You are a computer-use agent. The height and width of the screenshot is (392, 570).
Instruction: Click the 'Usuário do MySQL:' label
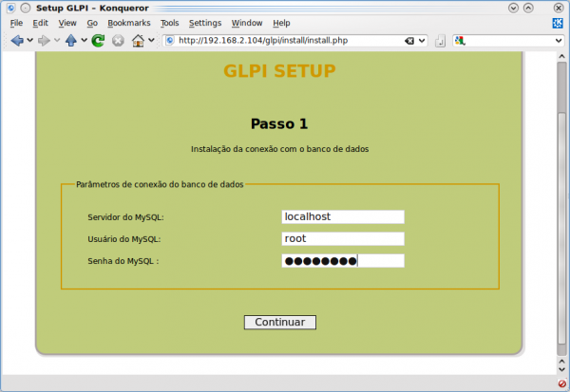click(123, 239)
